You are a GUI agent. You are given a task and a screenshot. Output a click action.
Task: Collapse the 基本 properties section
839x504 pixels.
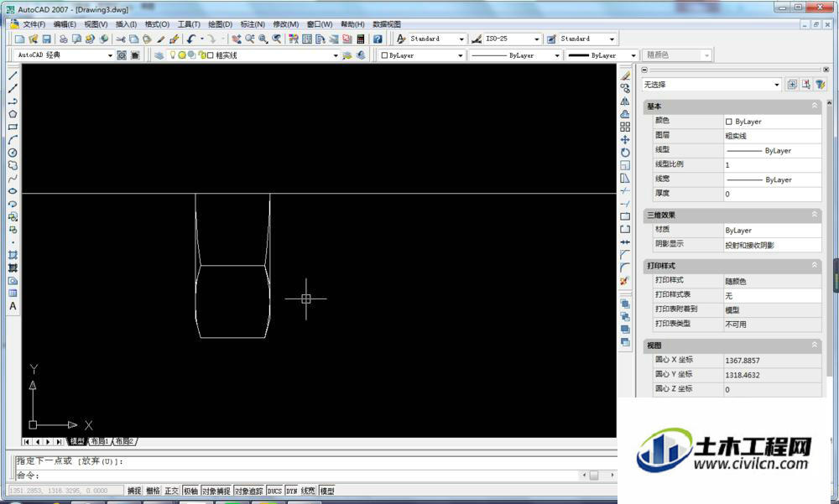pyautogui.click(x=815, y=106)
